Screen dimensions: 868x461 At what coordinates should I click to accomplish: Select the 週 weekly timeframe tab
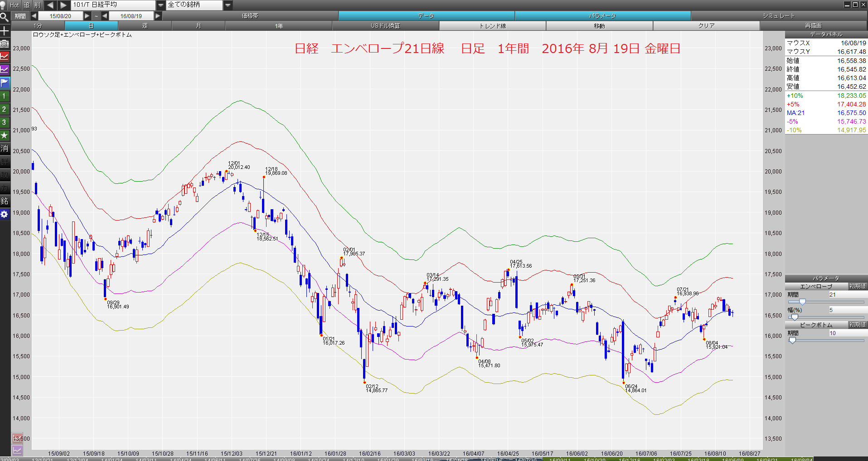pos(145,26)
